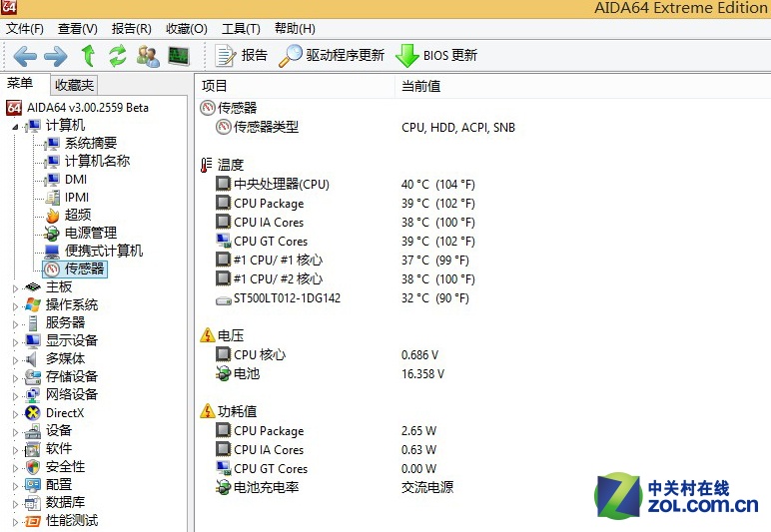Click the 电池充电率 battery icon
771x532 pixels.
coord(224,487)
